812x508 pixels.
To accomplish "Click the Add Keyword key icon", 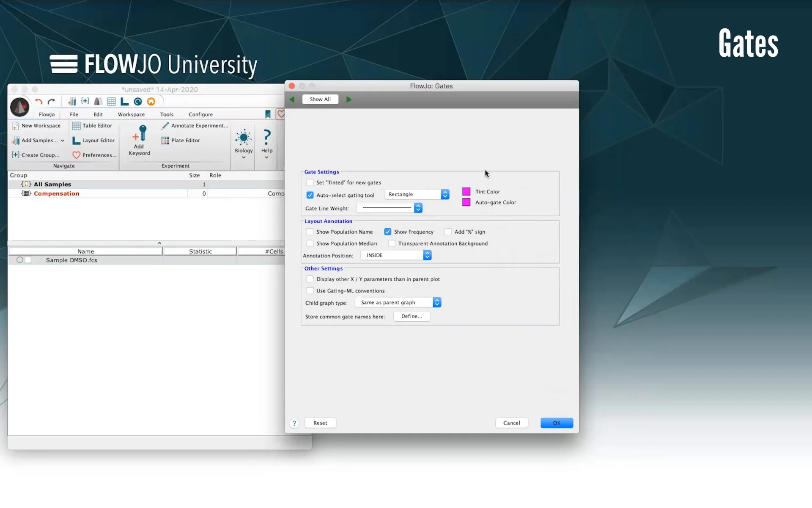I will pos(140,135).
